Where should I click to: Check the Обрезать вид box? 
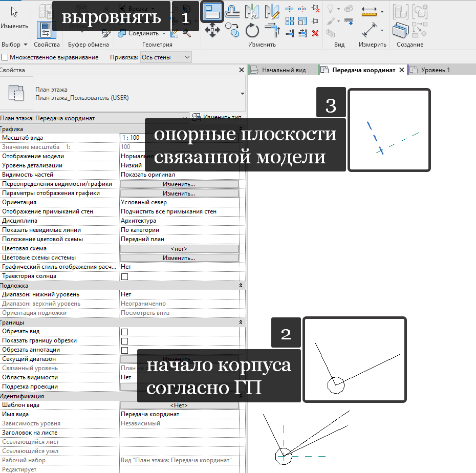[x=124, y=332]
